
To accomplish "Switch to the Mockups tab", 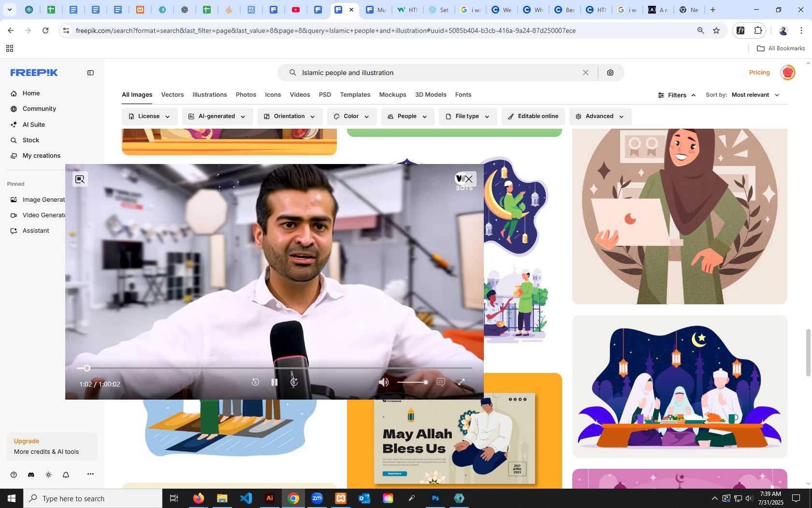I will tap(392, 95).
